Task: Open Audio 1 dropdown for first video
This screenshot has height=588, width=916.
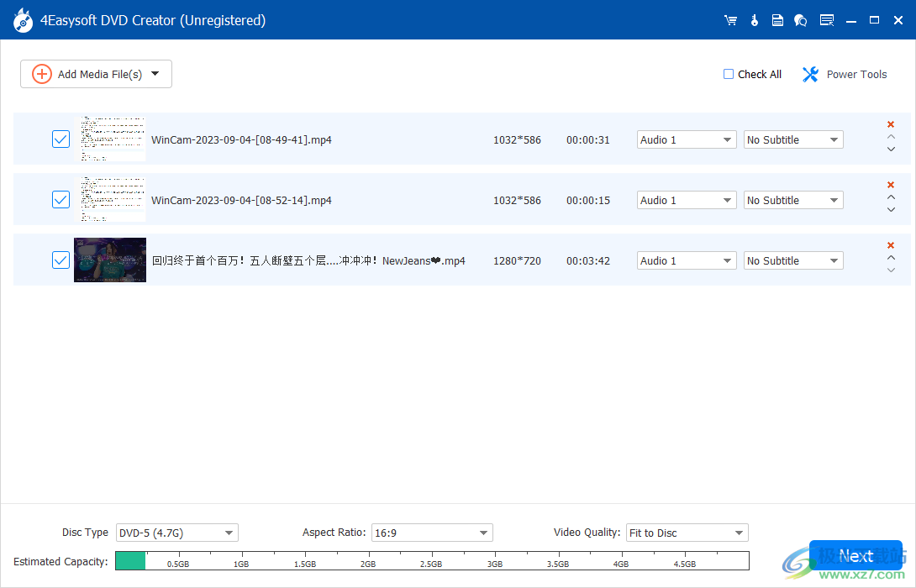Action: (x=686, y=139)
